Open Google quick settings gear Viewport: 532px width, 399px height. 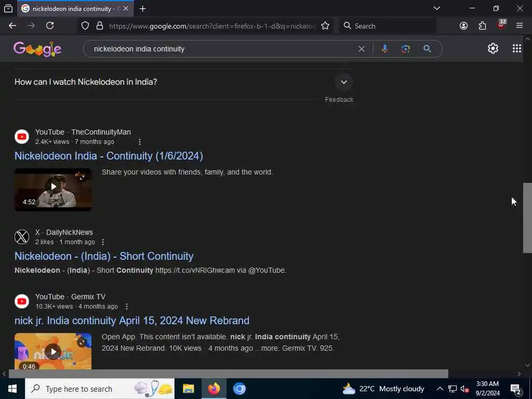(x=493, y=48)
